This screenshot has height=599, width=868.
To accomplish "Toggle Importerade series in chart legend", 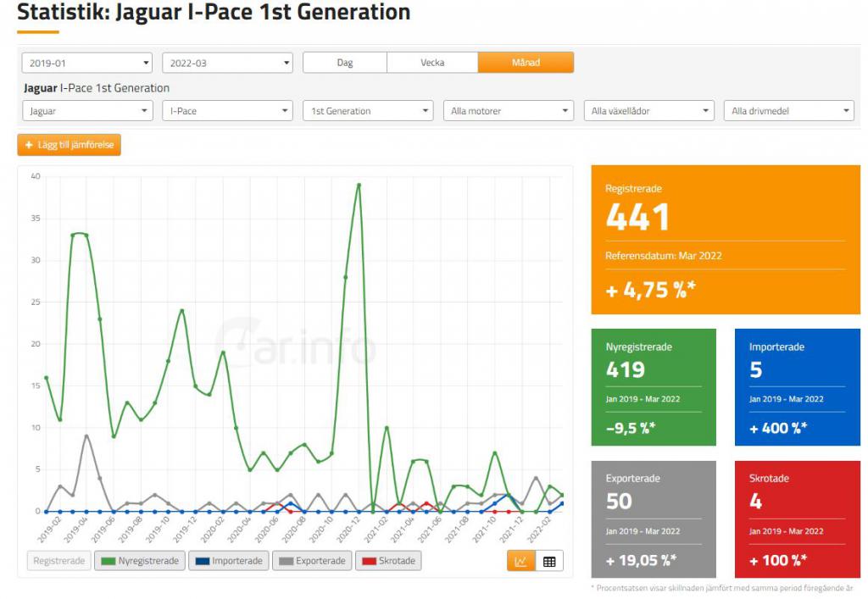I will [x=229, y=561].
